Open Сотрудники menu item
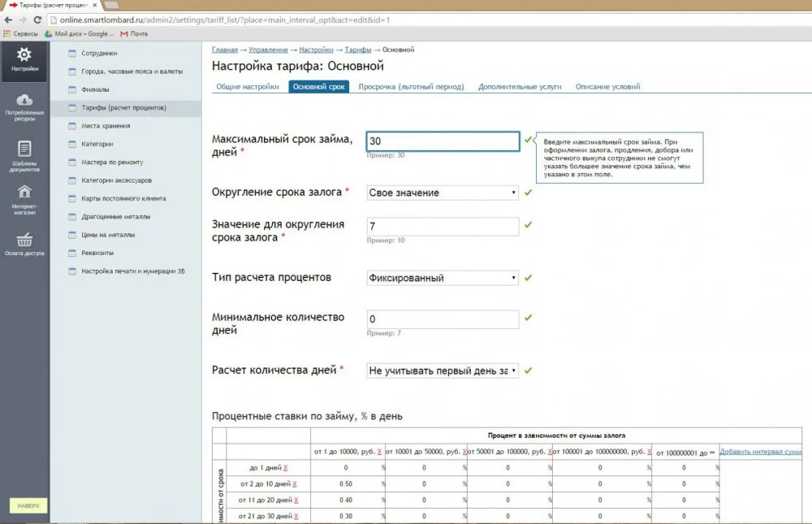 pos(99,53)
